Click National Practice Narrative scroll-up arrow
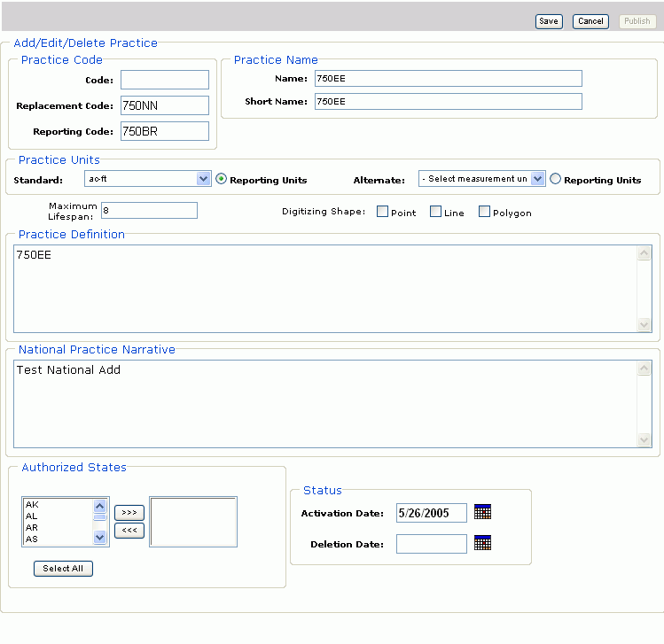The height and width of the screenshot is (644, 664). (644, 369)
